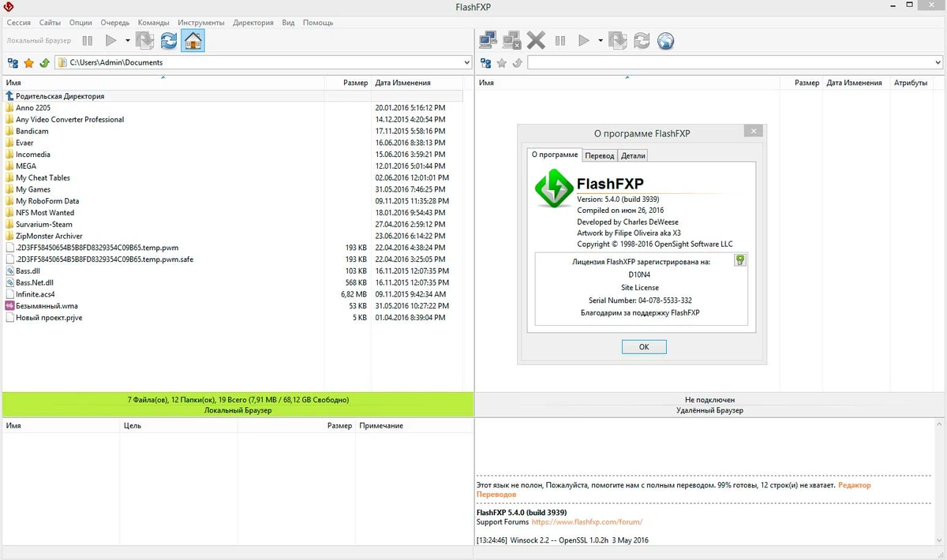Switch to the Перевод tab in About dialog
The image size is (947, 560).
tap(600, 155)
